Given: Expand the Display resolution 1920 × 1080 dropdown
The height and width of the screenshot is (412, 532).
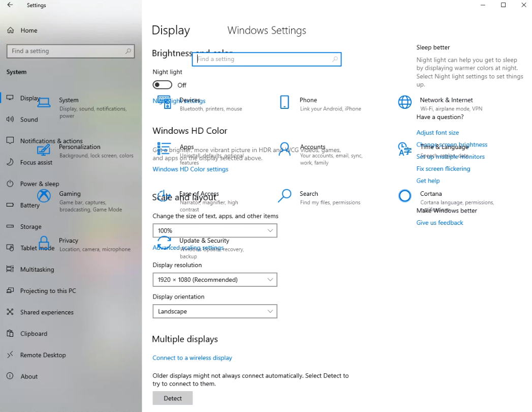Looking at the screenshot, I should [215, 280].
